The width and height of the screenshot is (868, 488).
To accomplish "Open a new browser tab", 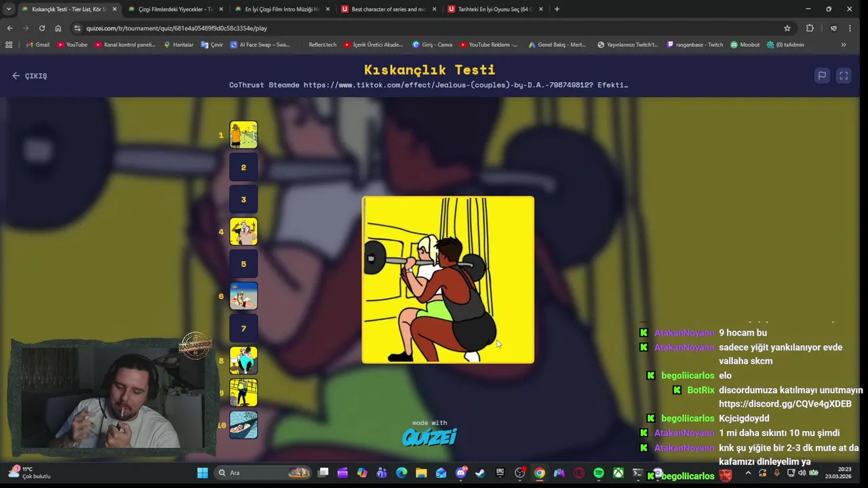I will tap(557, 9).
